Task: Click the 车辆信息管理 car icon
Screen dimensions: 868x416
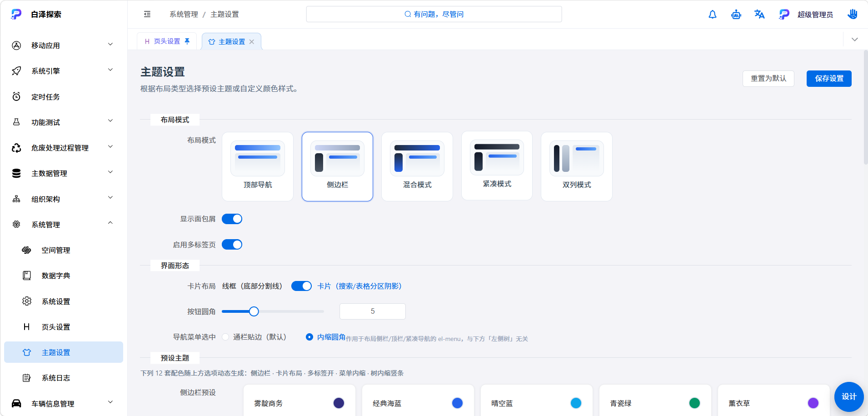Action: [16, 403]
